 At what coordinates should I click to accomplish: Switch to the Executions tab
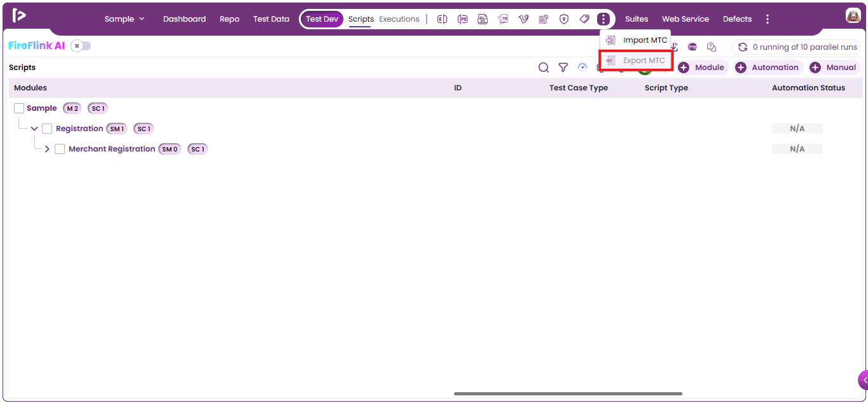click(399, 19)
